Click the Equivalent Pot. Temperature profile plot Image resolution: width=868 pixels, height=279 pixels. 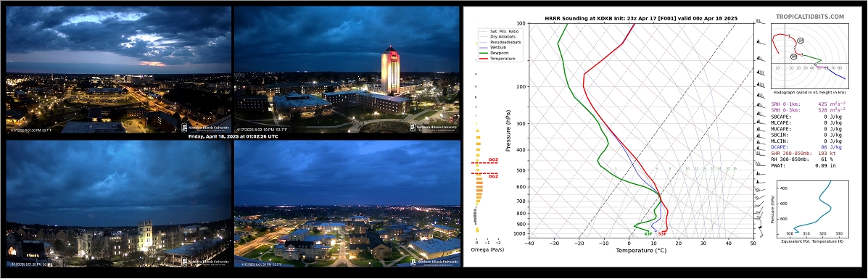click(x=813, y=206)
